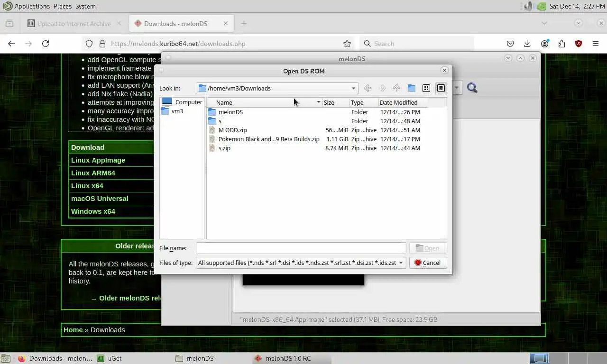This screenshot has height=364, width=607.
Task: Select the Pokemon Black Beta Builds zip
Action: (265, 139)
